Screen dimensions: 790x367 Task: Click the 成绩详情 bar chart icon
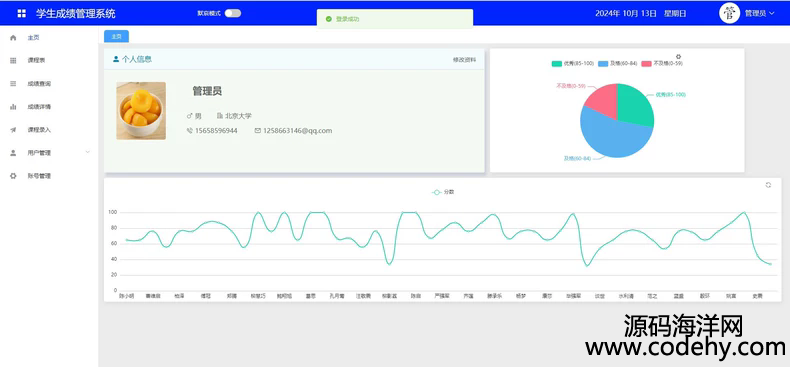click(x=13, y=107)
